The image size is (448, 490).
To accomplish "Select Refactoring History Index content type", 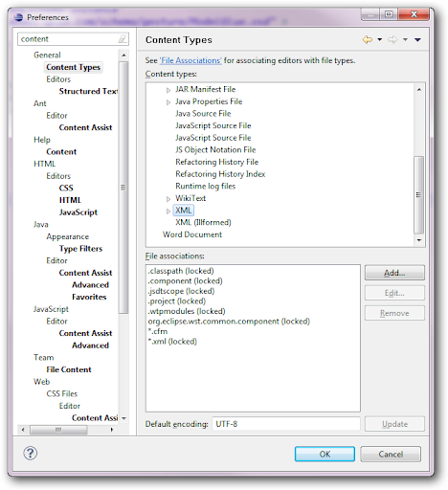I will tap(220, 174).
